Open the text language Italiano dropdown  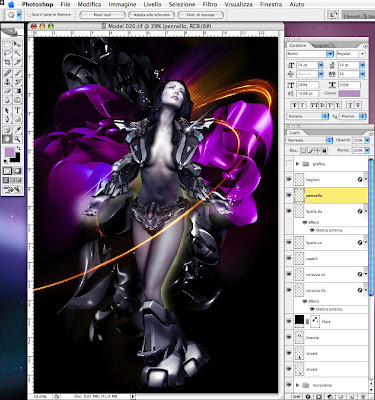coord(308,116)
